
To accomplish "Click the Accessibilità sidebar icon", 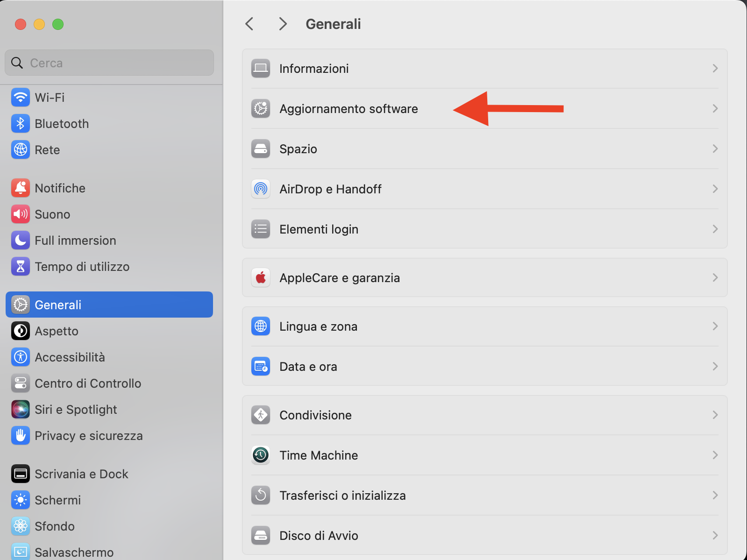I will click(x=21, y=357).
